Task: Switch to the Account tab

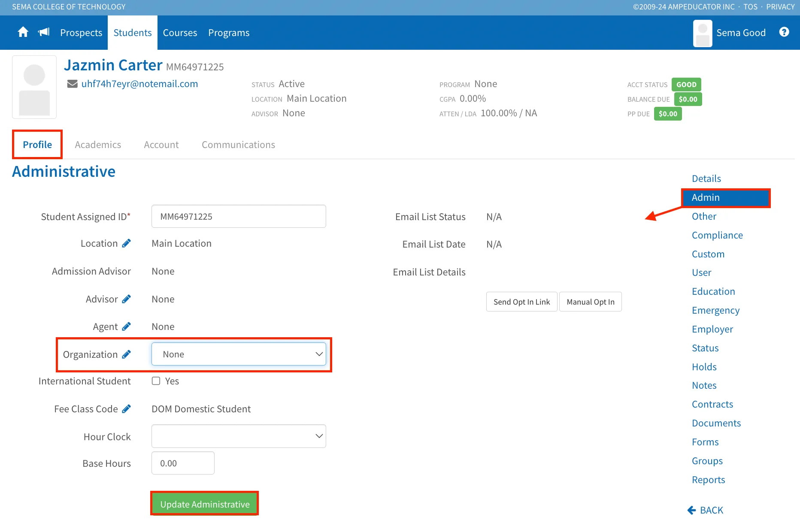Action: tap(161, 145)
